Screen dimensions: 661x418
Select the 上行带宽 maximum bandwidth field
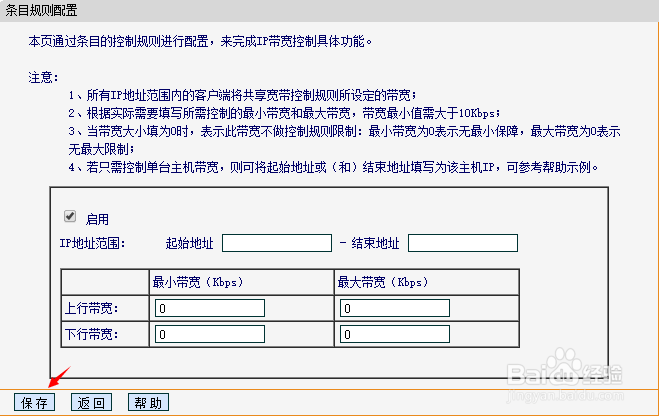395,308
